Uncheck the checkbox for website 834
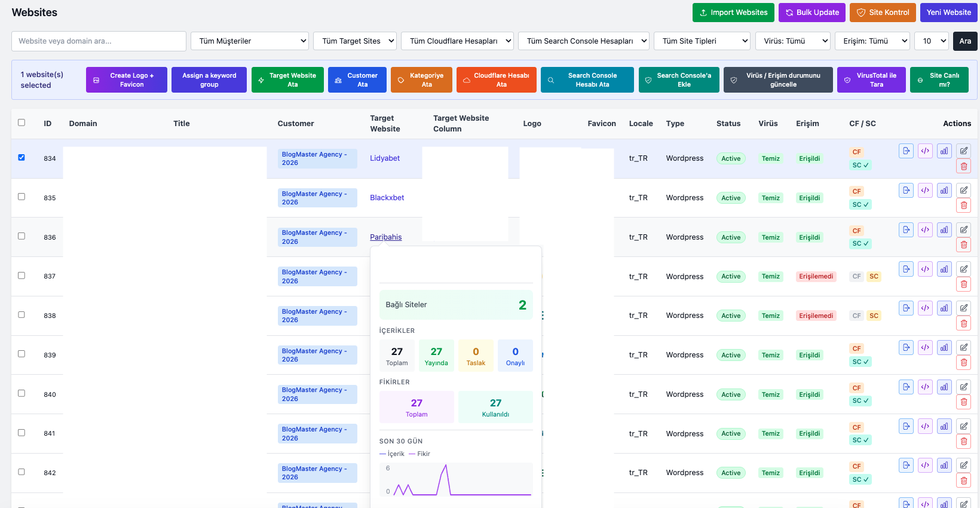This screenshot has height=508, width=980. point(22,157)
